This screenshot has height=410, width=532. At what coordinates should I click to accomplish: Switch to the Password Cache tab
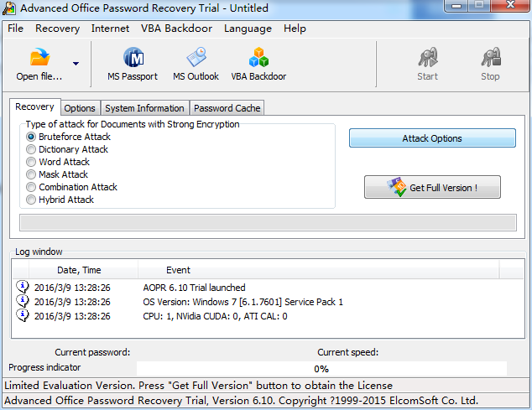227,108
